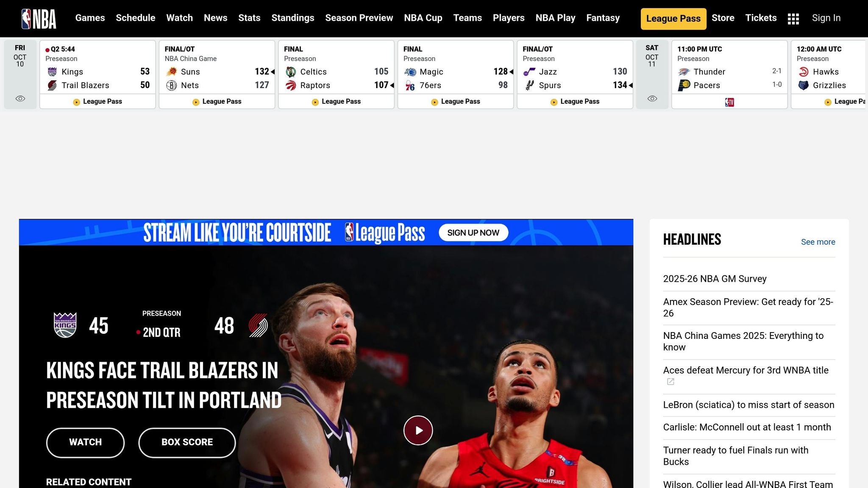Click the yellow League Pass button

coord(673,19)
